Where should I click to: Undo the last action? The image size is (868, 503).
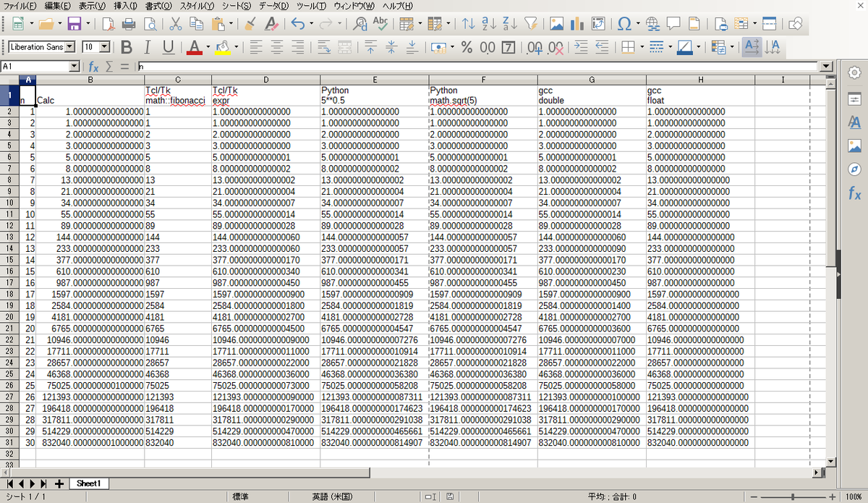pyautogui.click(x=298, y=24)
